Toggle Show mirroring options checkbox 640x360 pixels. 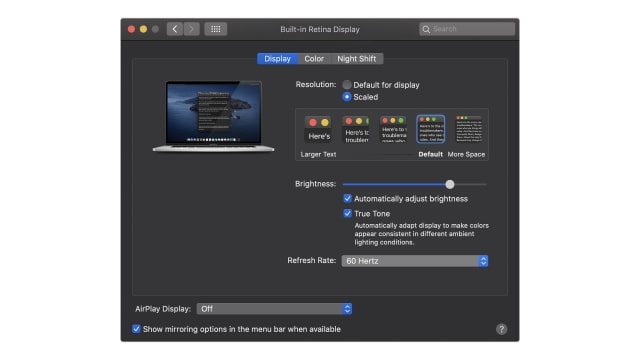pos(136,329)
